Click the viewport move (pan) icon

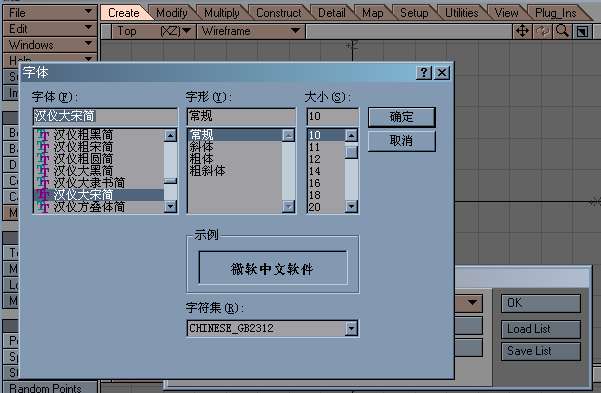click(x=522, y=31)
